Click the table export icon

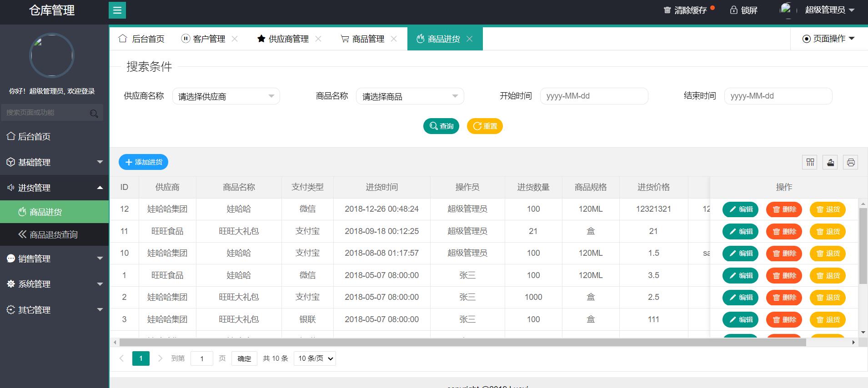point(830,162)
